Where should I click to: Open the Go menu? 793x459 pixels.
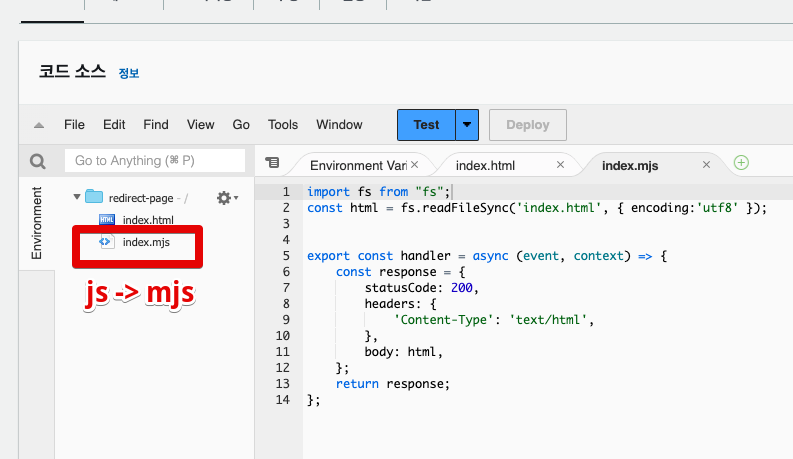point(241,125)
